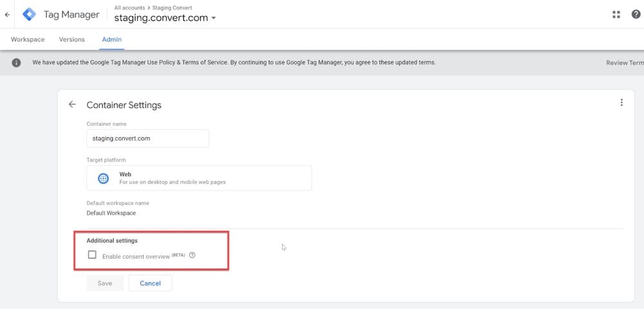Go back using Container Settings arrow
The height and width of the screenshot is (309, 644).
pyautogui.click(x=72, y=104)
